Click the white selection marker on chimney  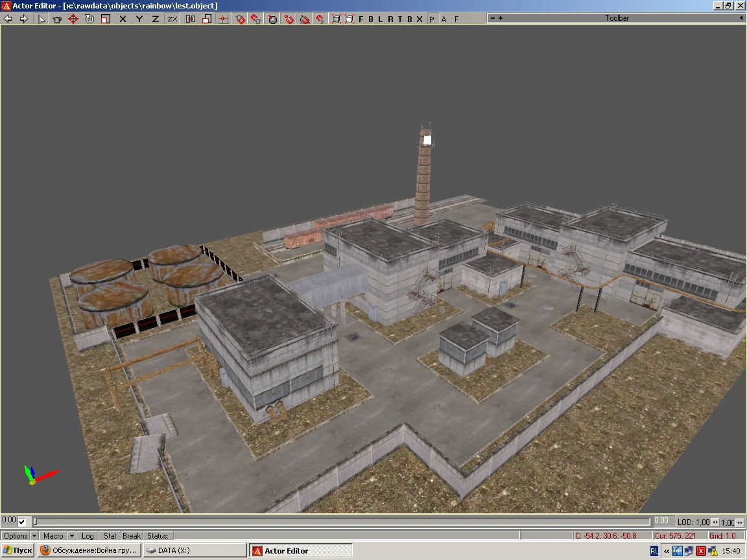tap(427, 140)
